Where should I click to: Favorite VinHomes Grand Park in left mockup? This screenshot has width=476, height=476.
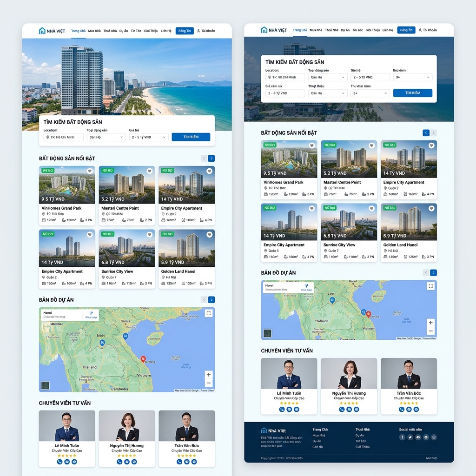pos(90,171)
